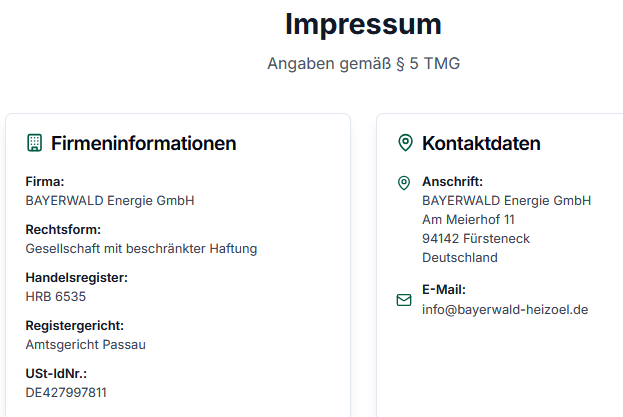
Task: Click the postal line '94142 Fürsteneck'
Action: click(x=476, y=238)
